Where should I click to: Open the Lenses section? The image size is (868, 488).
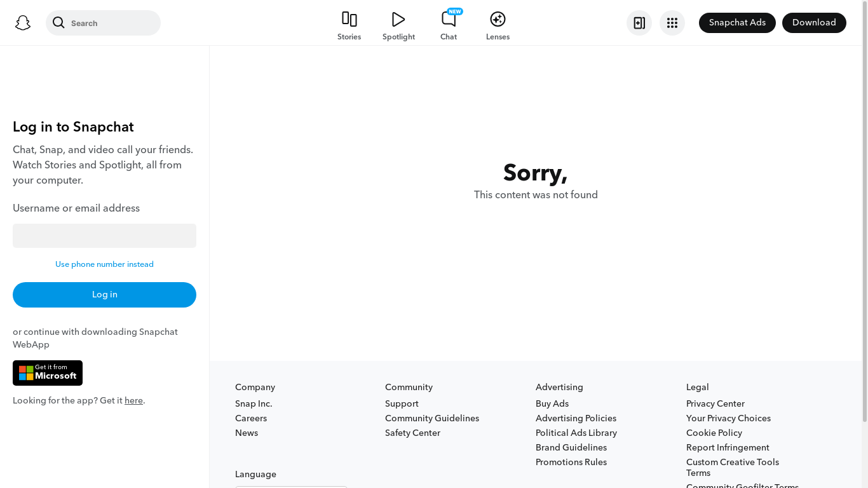coord(498,26)
